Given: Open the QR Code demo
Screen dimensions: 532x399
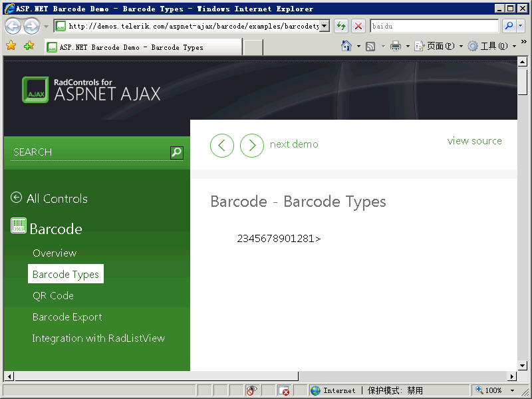Looking at the screenshot, I should pos(53,295).
